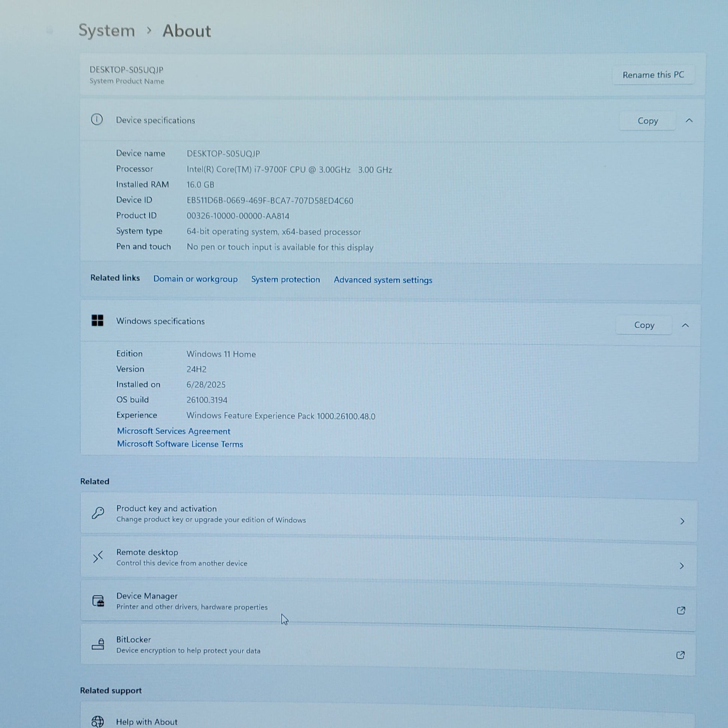Copy the device specifications

click(x=647, y=121)
